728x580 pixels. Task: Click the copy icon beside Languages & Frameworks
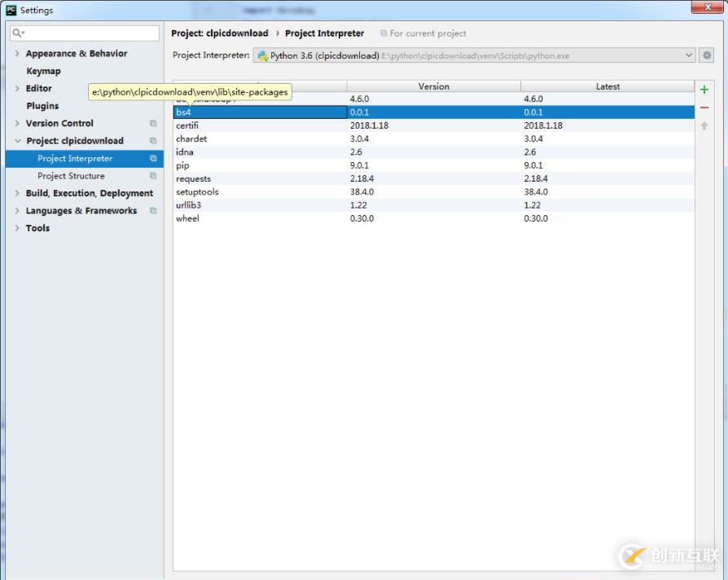coord(153,210)
